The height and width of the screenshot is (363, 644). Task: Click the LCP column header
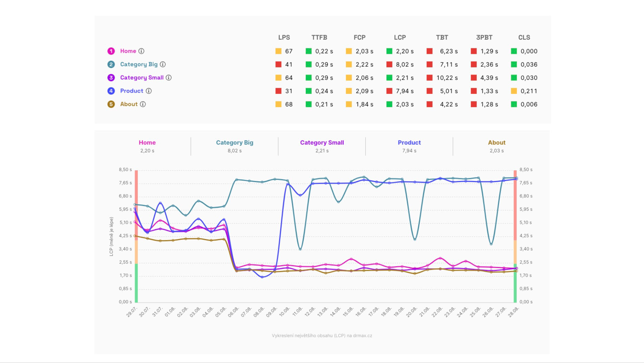pyautogui.click(x=400, y=37)
